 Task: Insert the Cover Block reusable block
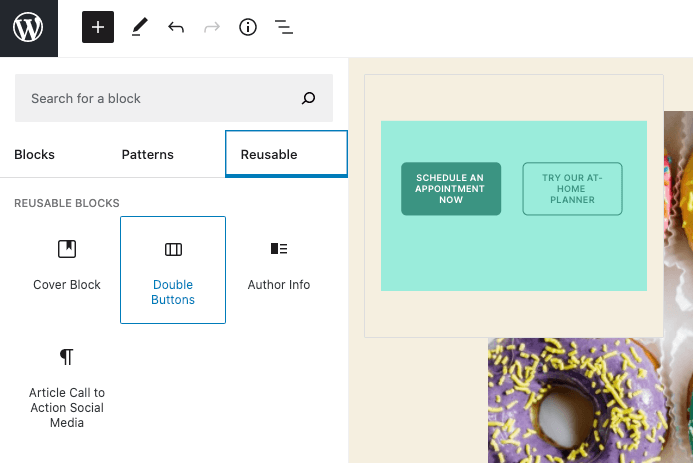[x=67, y=265]
